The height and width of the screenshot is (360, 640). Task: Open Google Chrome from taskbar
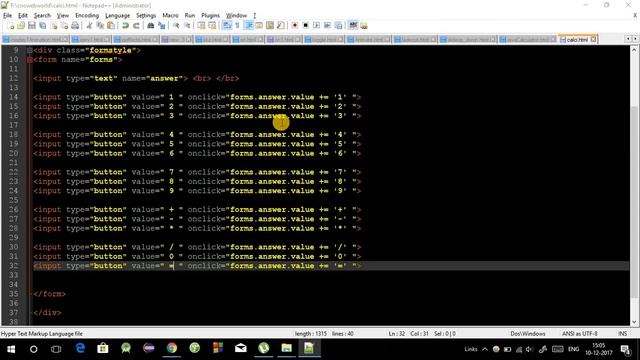(172, 348)
